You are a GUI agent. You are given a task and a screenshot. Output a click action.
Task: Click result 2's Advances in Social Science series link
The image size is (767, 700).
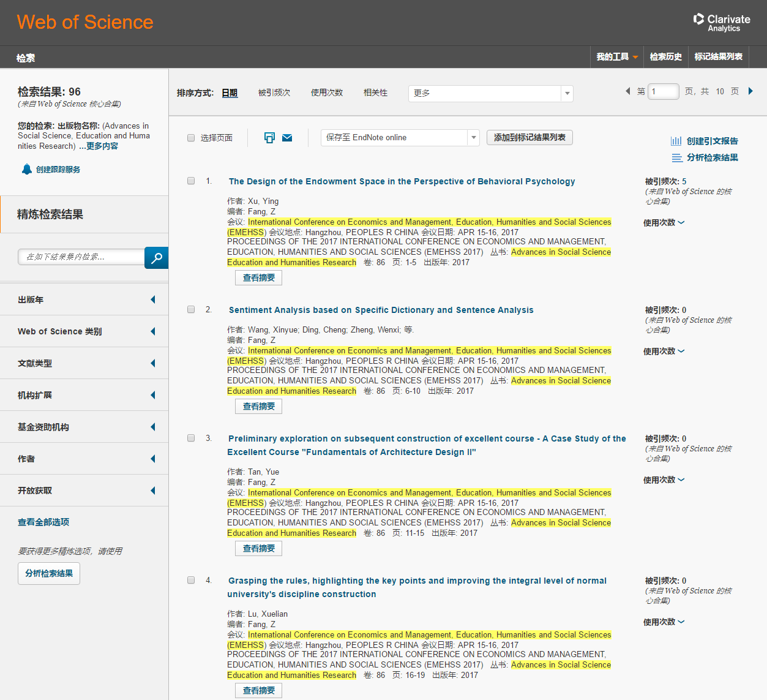point(419,386)
